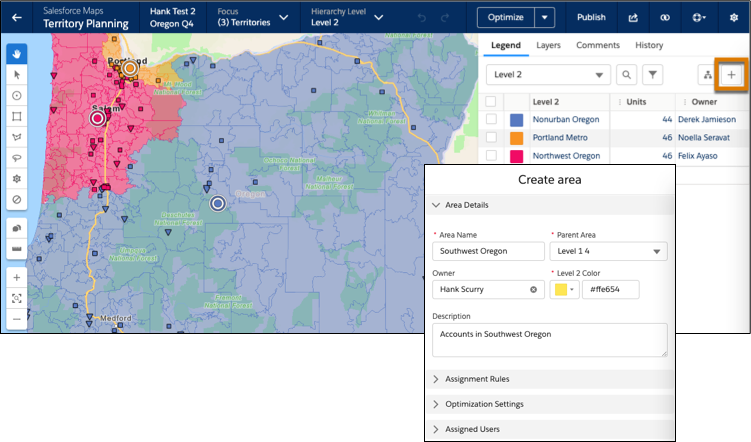Click the clear selection slashed-circle icon

click(x=17, y=199)
